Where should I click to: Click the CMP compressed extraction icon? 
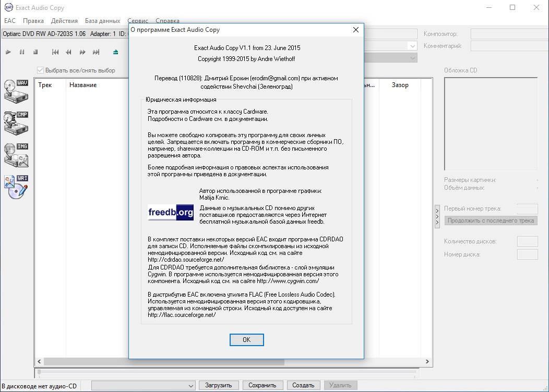(16, 124)
